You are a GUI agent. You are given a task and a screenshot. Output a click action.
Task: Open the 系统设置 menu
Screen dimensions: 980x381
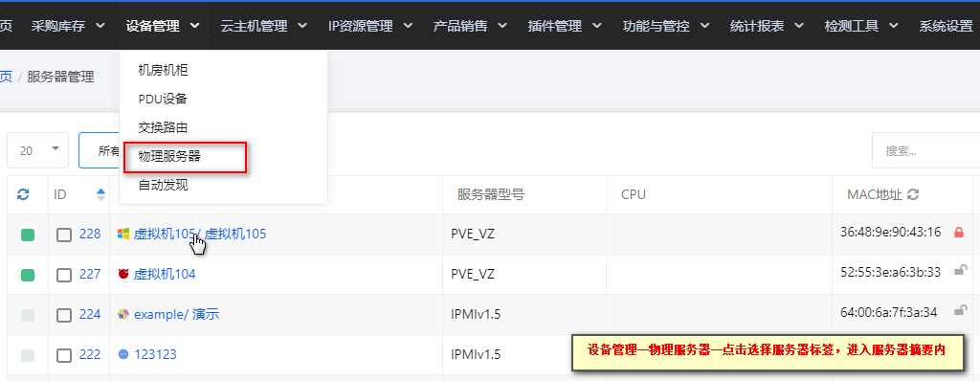pos(946,26)
